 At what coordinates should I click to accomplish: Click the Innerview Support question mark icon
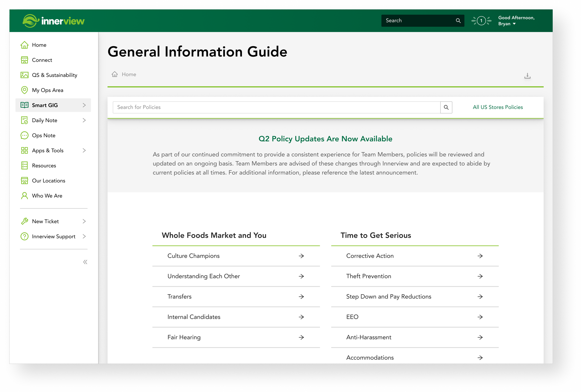(24, 236)
